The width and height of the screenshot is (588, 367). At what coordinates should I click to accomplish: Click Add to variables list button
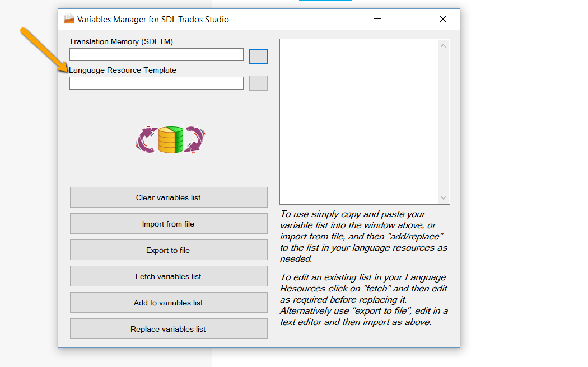(x=169, y=302)
